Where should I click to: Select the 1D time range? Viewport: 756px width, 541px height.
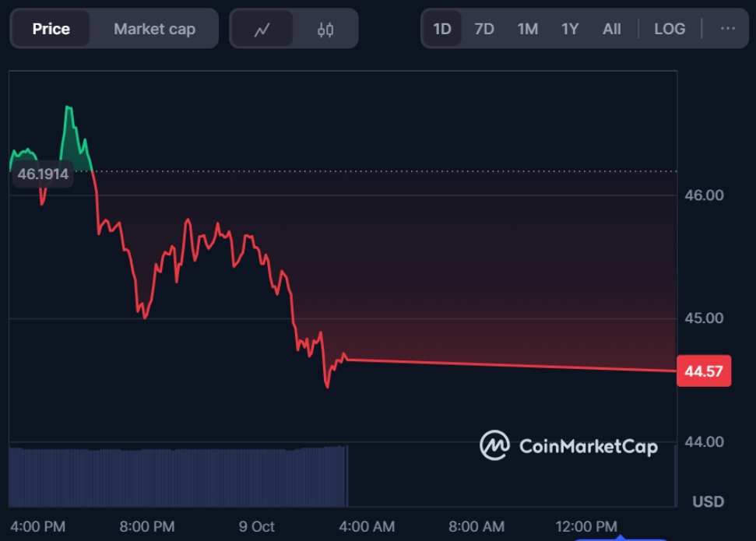coord(442,30)
